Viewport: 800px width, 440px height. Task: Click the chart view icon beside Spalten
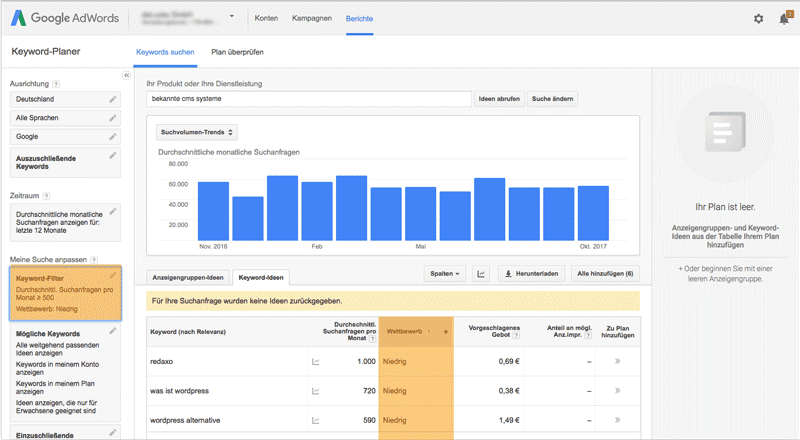(481, 273)
